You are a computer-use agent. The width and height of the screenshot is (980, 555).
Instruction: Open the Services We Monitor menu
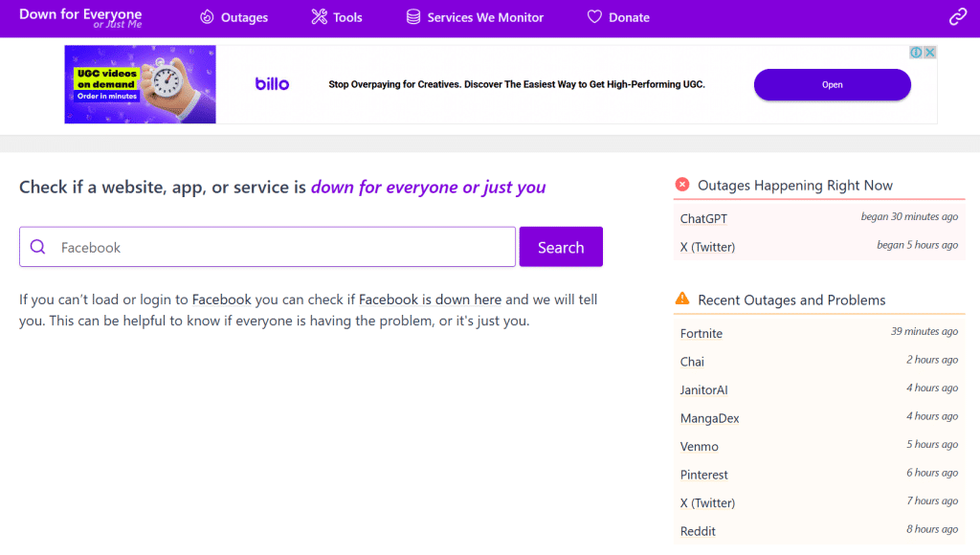tap(484, 17)
